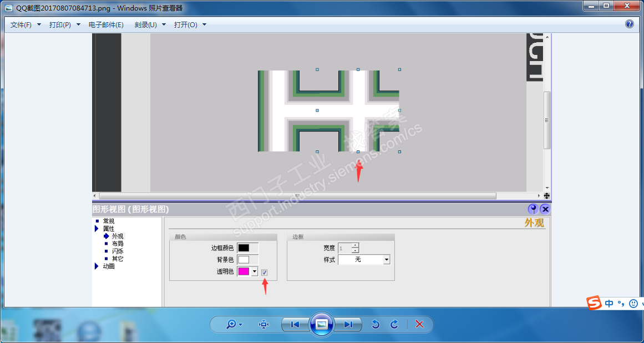The image size is (644, 343).
Task: Click the actual size / fit window icon
Action: tap(263, 325)
